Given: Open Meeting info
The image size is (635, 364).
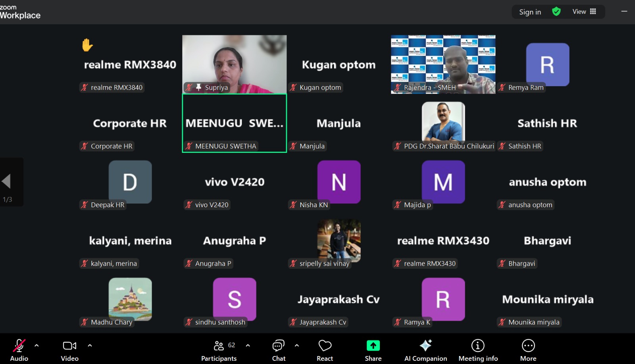Looking at the screenshot, I should click(478, 349).
